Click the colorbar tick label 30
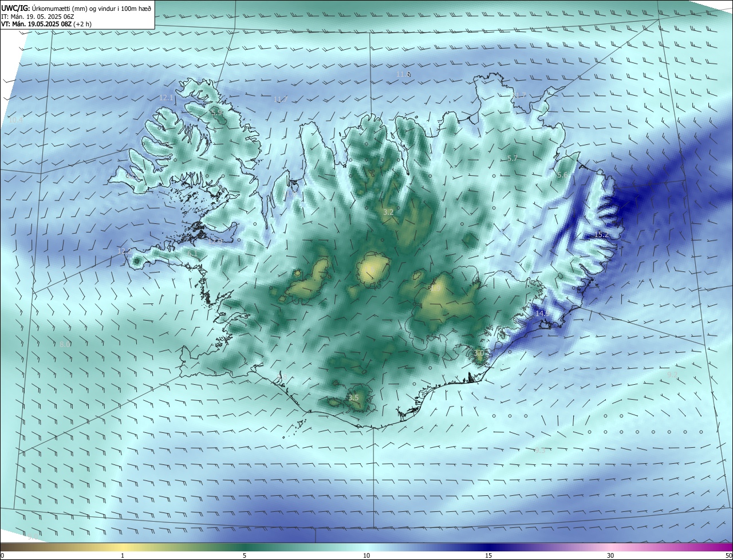 (x=610, y=555)
